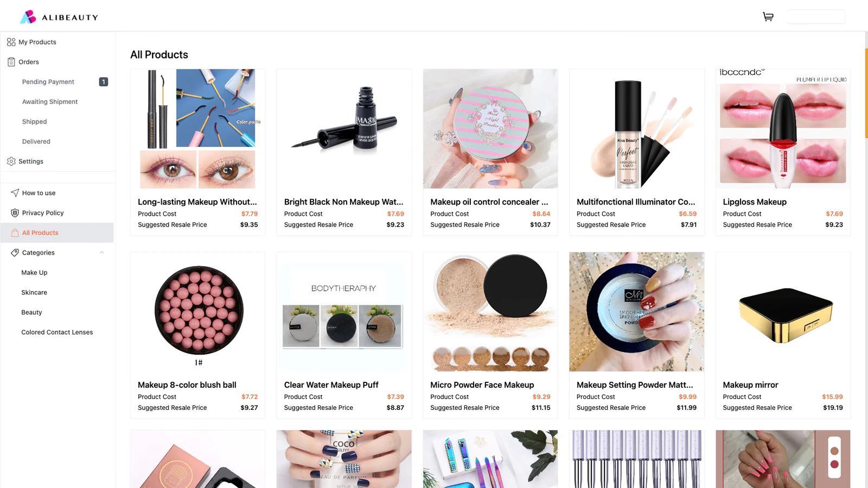Screen dimensions: 868x488
Task: Click the My Products grid icon
Action: tap(11, 42)
